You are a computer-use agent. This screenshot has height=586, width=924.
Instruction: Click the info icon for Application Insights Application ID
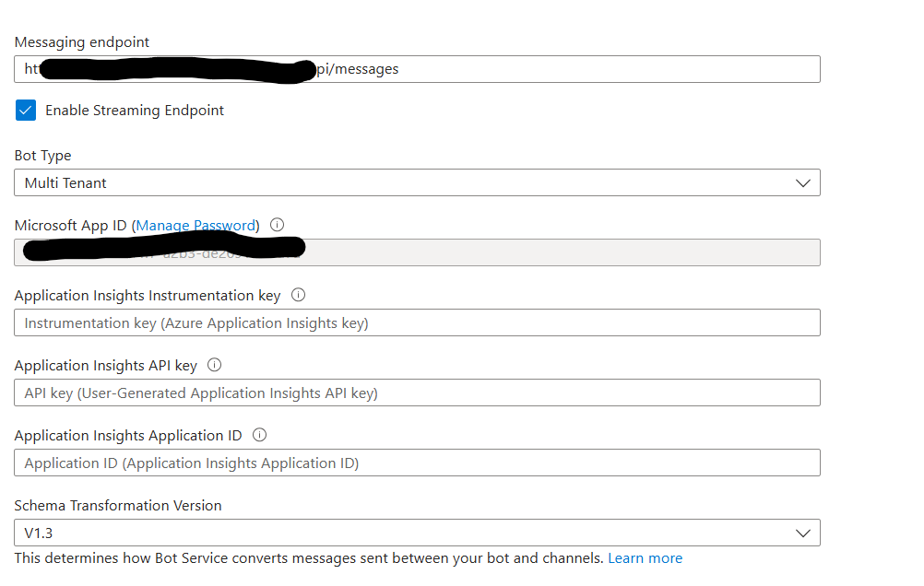(x=259, y=435)
